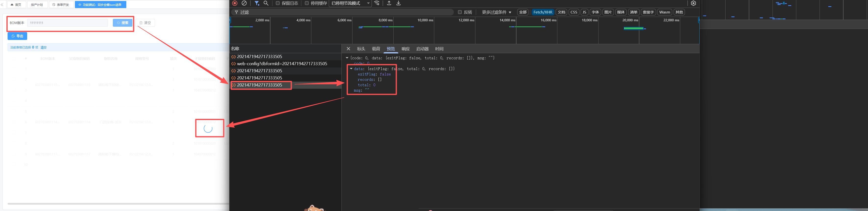This screenshot has width=868, height=211.
Task: Click the 导出 export button
Action: (x=18, y=36)
